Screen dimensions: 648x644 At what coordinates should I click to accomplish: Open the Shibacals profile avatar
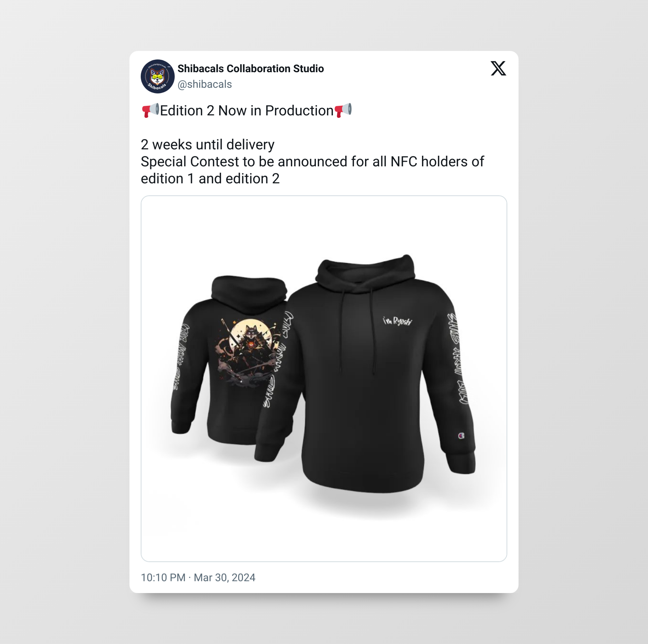point(158,76)
